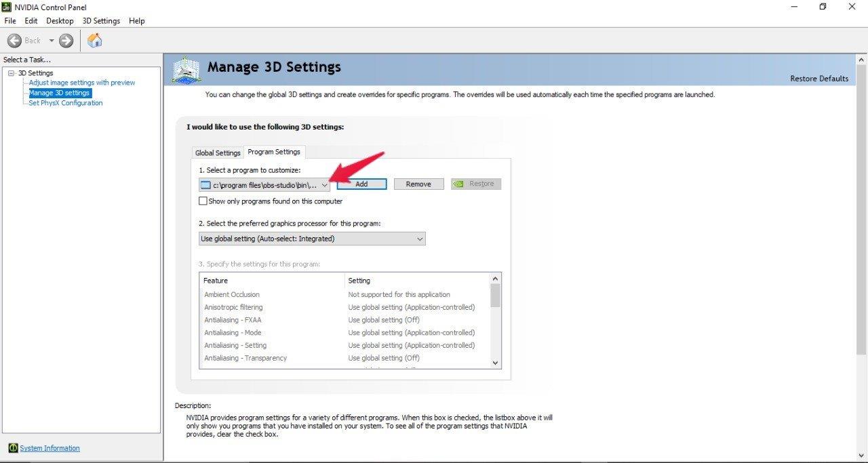Image resolution: width=868 pixels, height=463 pixels.
Task: Enable Show only programs found on this computer
Action: point(203,201)
